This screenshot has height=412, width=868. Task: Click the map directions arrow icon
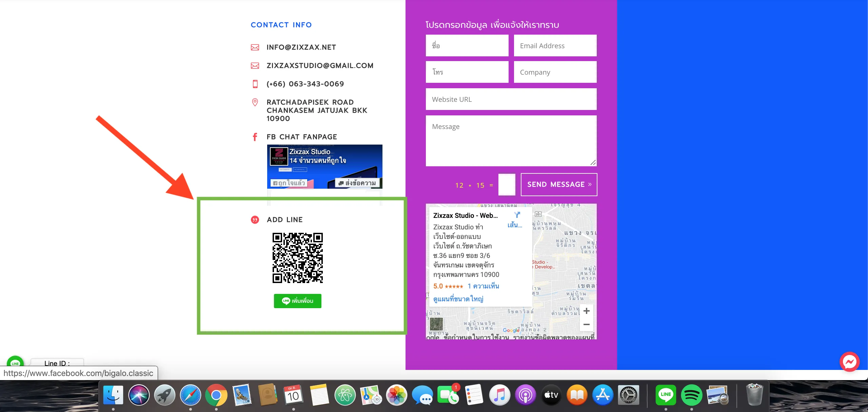click(517, 215)
